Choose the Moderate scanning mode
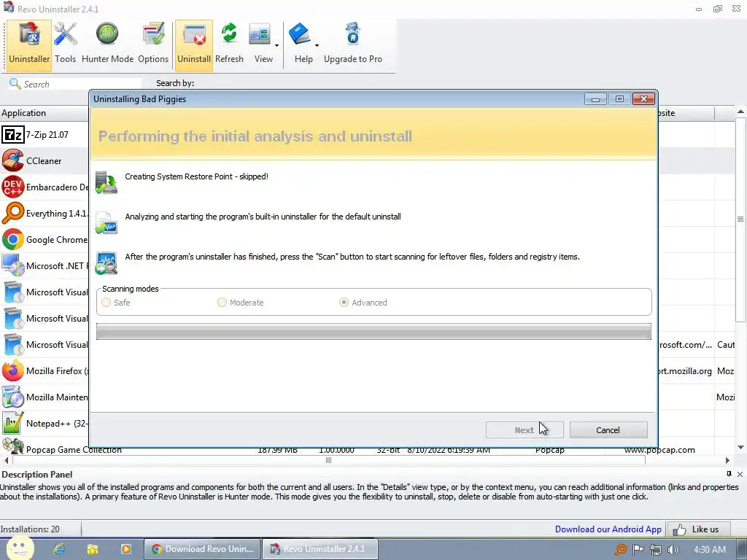This screenshot has width=747, height=560. click(x=222, y=303)
